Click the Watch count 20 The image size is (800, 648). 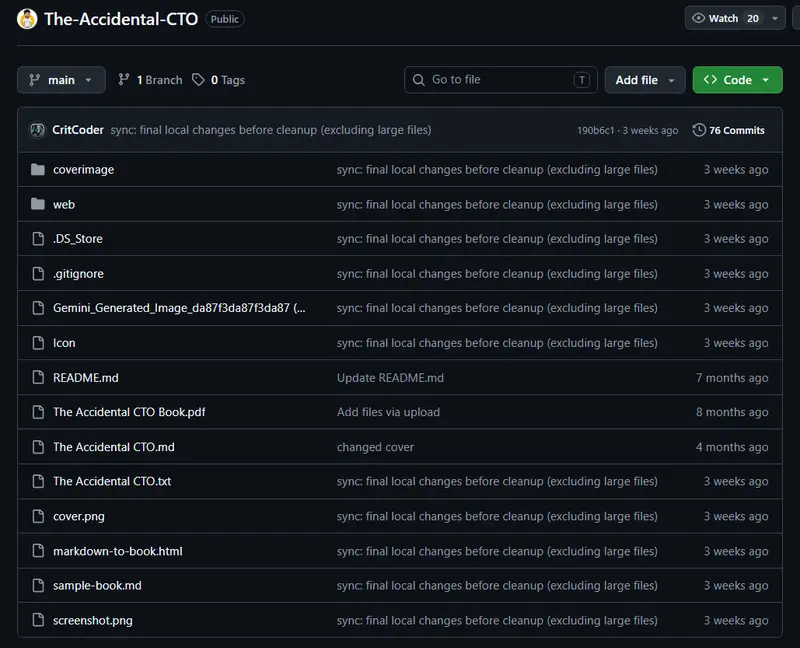click(x=753, y=18)
